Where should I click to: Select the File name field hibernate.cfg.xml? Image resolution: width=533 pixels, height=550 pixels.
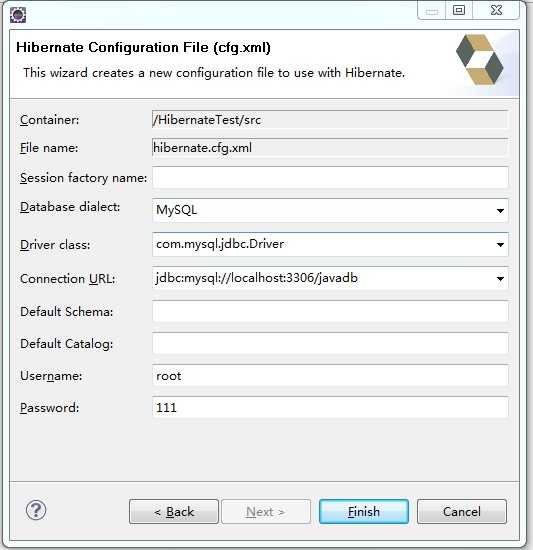coord(330,148)
